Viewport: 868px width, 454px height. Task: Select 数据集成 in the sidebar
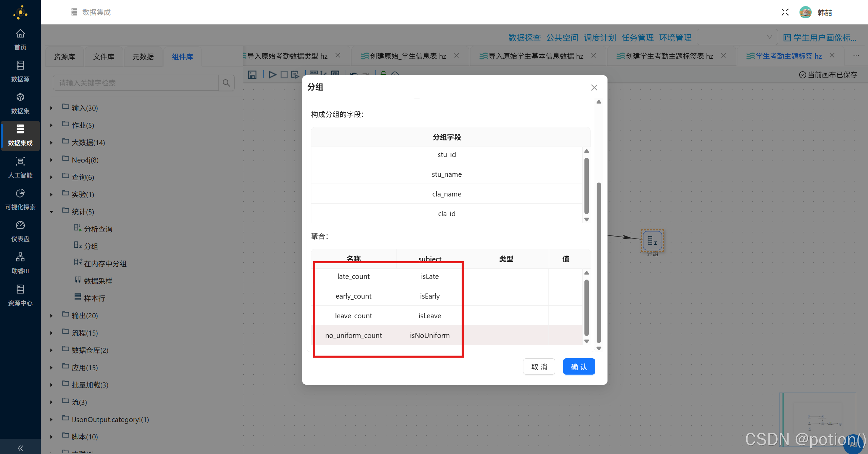20,135
